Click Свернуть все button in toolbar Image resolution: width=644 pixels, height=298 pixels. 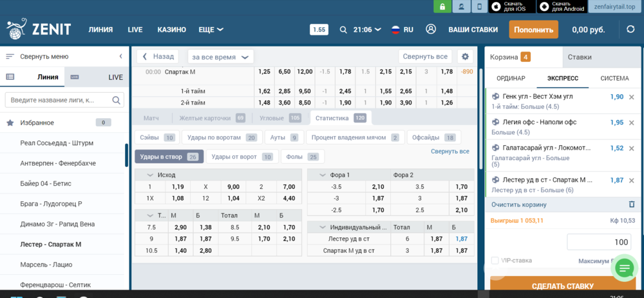(425, 56)
